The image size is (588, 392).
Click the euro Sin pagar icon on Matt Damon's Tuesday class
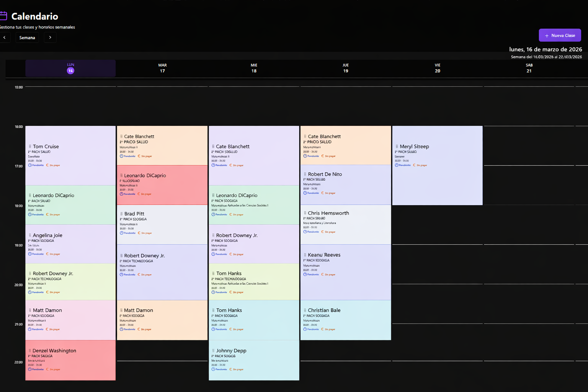pos(138,329)
